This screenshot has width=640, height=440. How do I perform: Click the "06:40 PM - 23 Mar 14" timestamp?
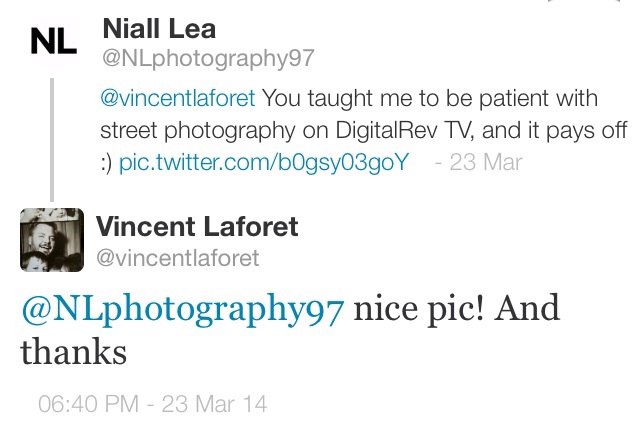point(151,407)
